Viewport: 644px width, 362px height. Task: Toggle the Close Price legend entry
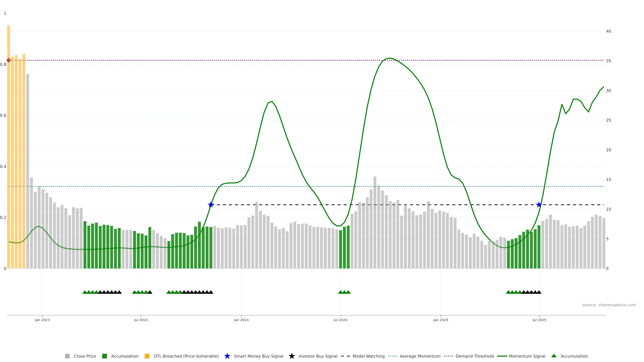click(85, 356)
